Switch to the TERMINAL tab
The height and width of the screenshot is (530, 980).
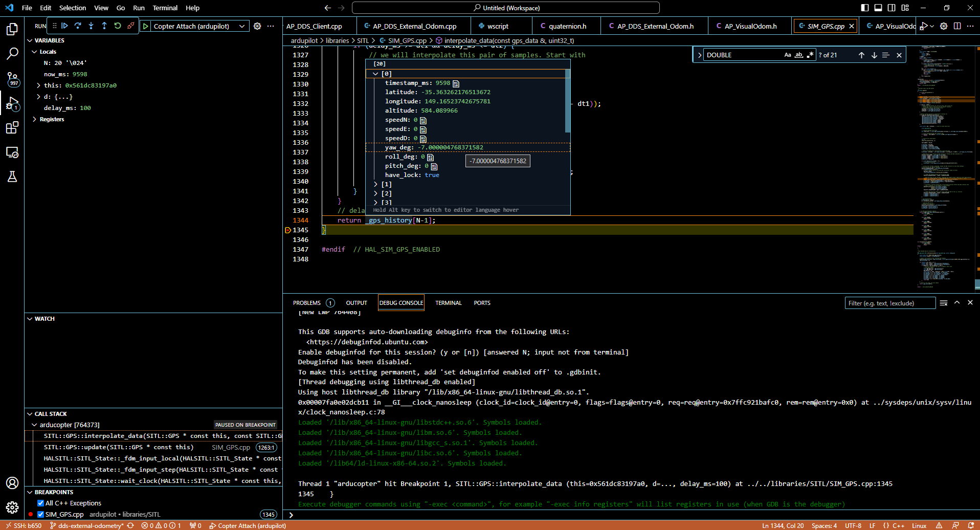click(448, 303)
